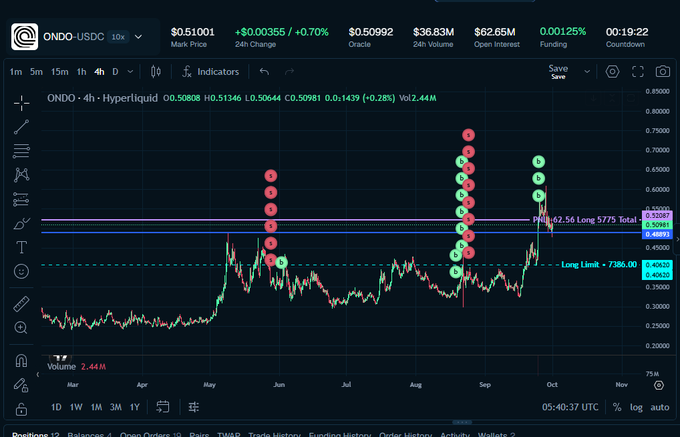Select the trend line drawing tool
Viewport: 680px width, 437px height.
click(x=21, y=127)
